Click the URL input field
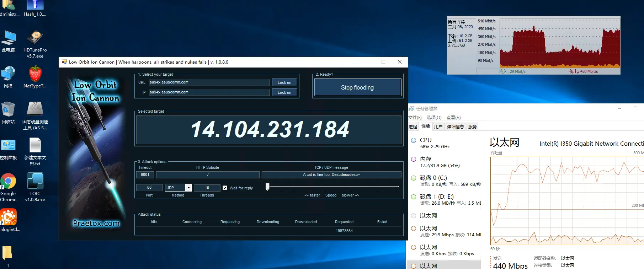 coord(209,82)
